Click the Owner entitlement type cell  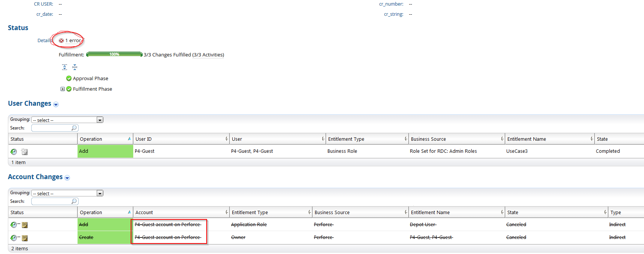pos(238,237)
